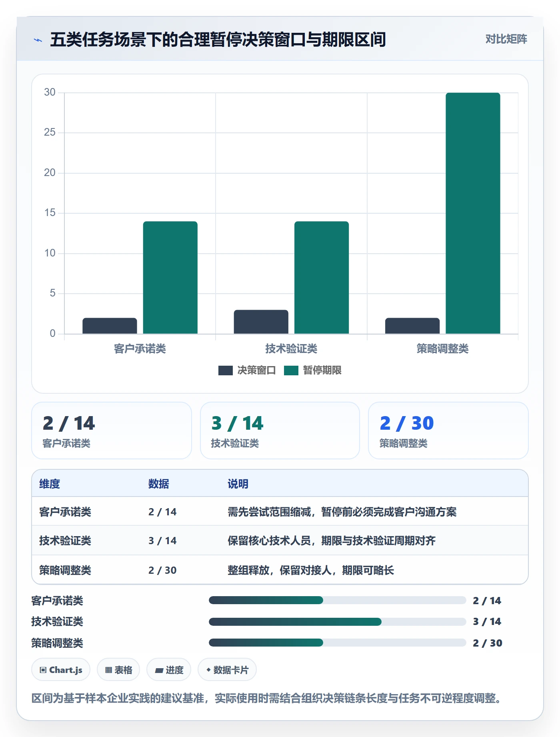Click the chart title 五类任务场景下的合理暂停决策窗口
Screen dimensions: 560x737
pos(218,40)
